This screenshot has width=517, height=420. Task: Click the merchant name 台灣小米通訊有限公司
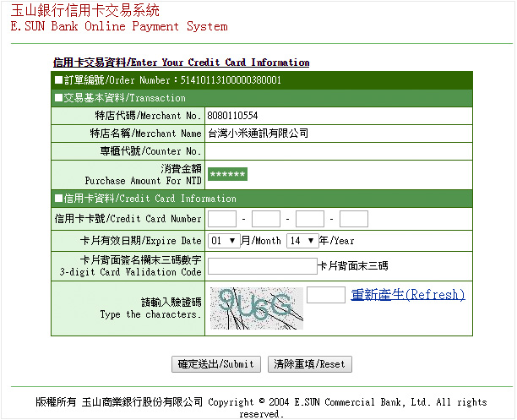point(258,134)
